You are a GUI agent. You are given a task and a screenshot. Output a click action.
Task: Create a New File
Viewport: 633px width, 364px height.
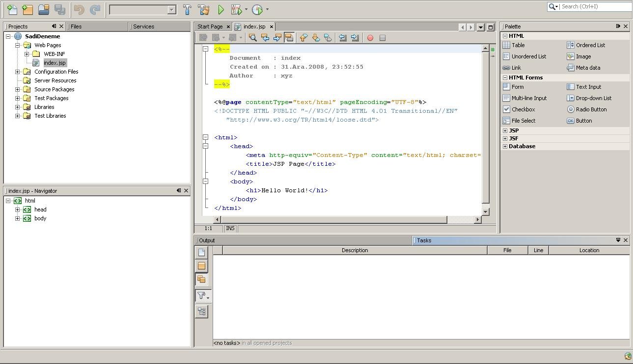11,9
